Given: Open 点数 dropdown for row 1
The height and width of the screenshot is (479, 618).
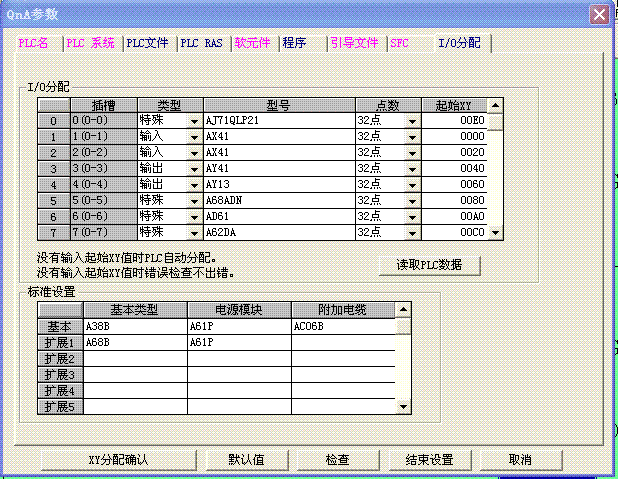Looking at the screenshot, I should pos(412,136).
